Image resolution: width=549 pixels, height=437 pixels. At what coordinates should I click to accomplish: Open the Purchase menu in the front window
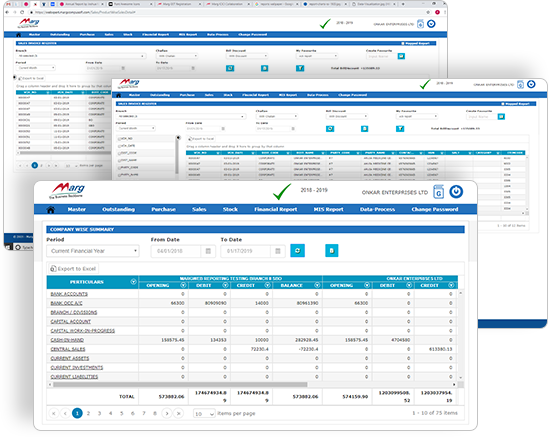point(164,209)
